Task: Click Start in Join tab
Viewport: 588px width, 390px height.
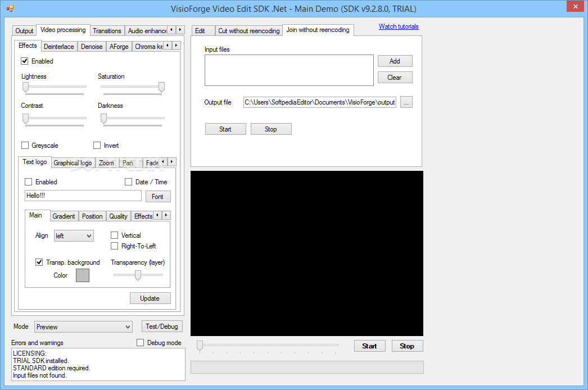Action: (225, 129)
